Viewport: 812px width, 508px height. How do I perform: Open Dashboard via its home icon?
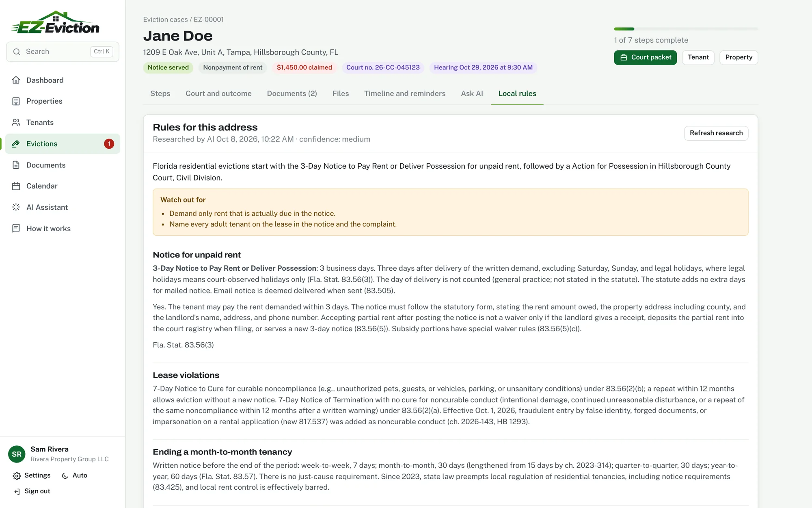click(16, 80)
